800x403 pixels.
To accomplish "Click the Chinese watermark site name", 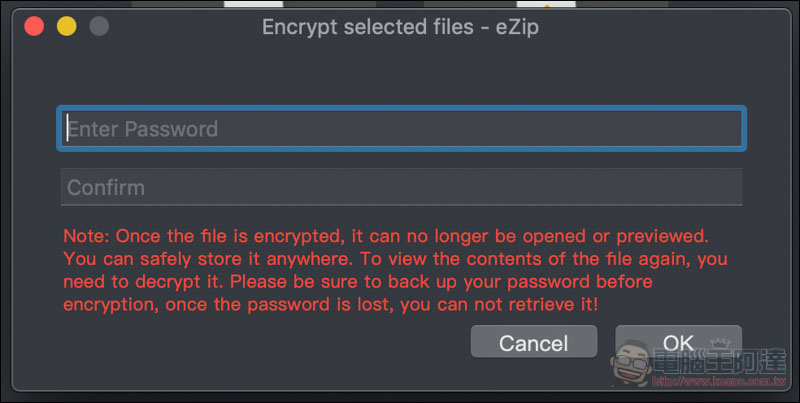I will tap(719, 362).
